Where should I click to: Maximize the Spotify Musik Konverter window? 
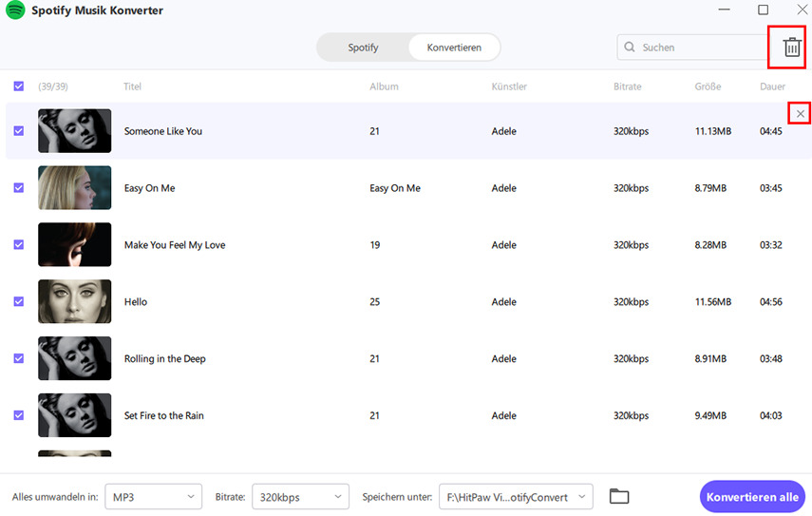763,10
